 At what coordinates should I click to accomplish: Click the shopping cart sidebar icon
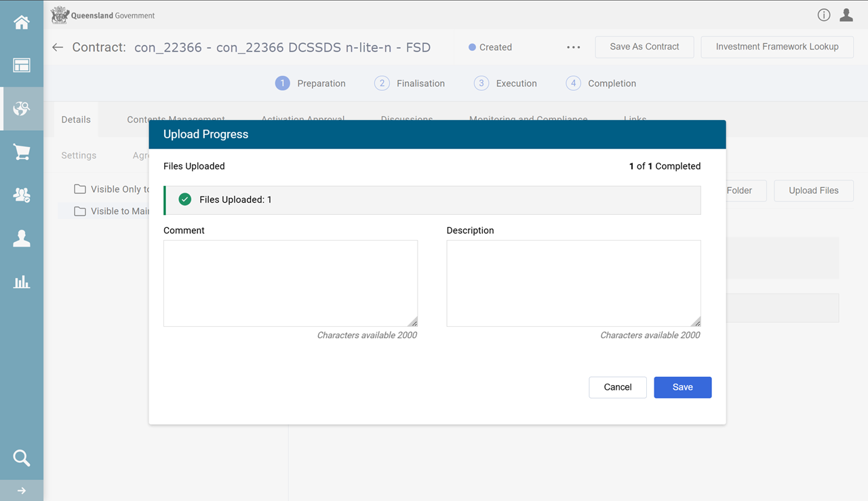point(22,153)
